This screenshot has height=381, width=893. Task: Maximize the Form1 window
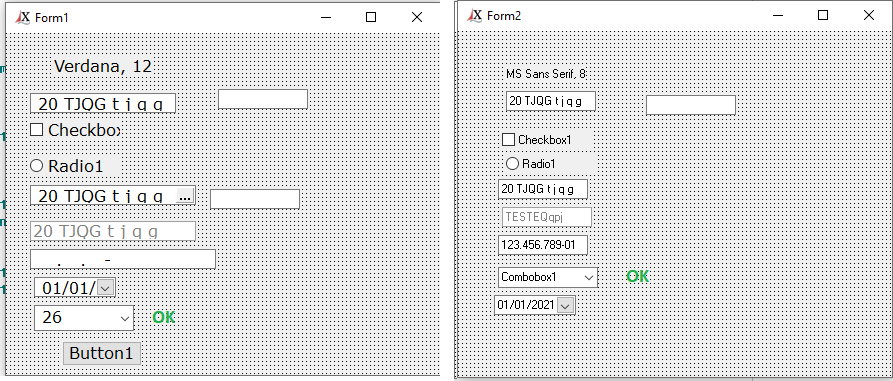coord(371,17)
